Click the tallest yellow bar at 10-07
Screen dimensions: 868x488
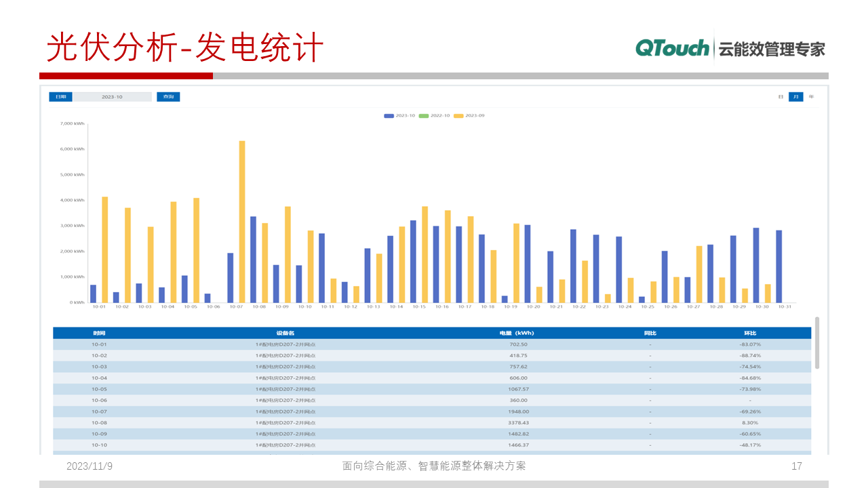pos(241,217)
